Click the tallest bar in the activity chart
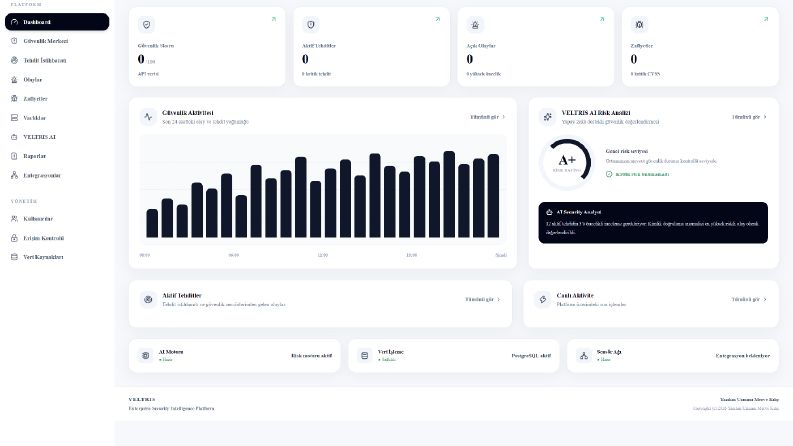This screenshot has height=446, width=793. click(449, 194)
